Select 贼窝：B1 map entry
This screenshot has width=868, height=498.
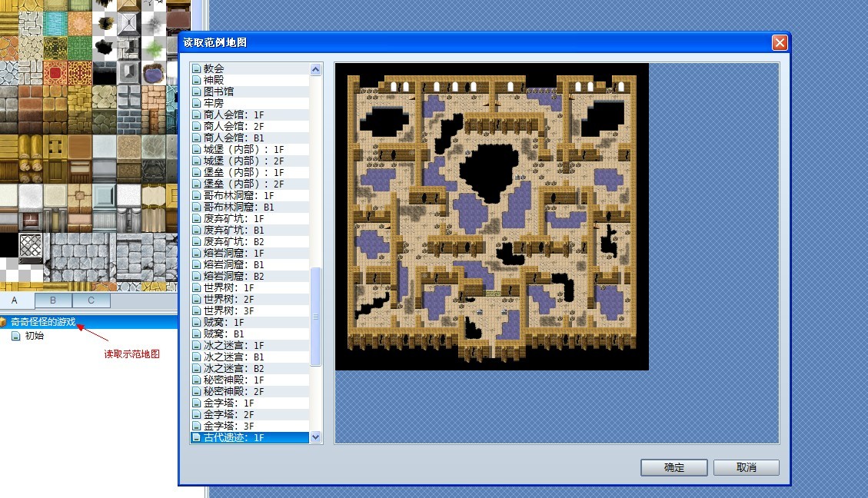(x=250, y=334)
